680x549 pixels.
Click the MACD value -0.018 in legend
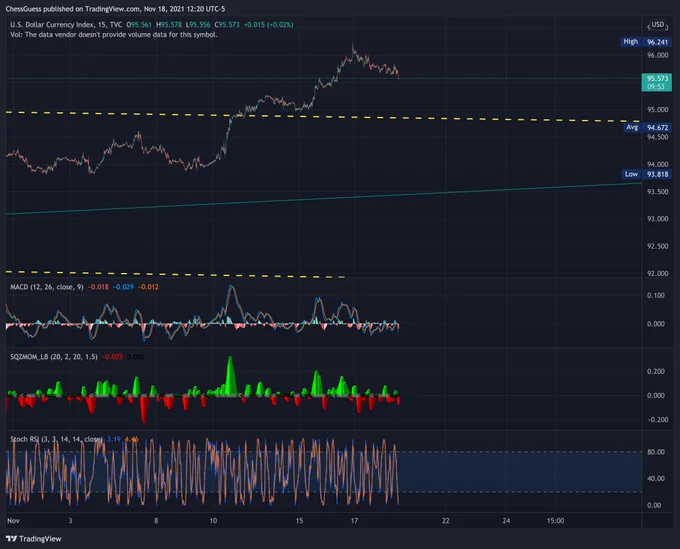[98, 287]
